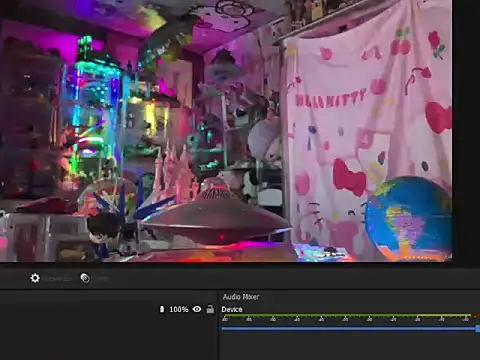Select the 100% value in the source row

click(179, 309)
